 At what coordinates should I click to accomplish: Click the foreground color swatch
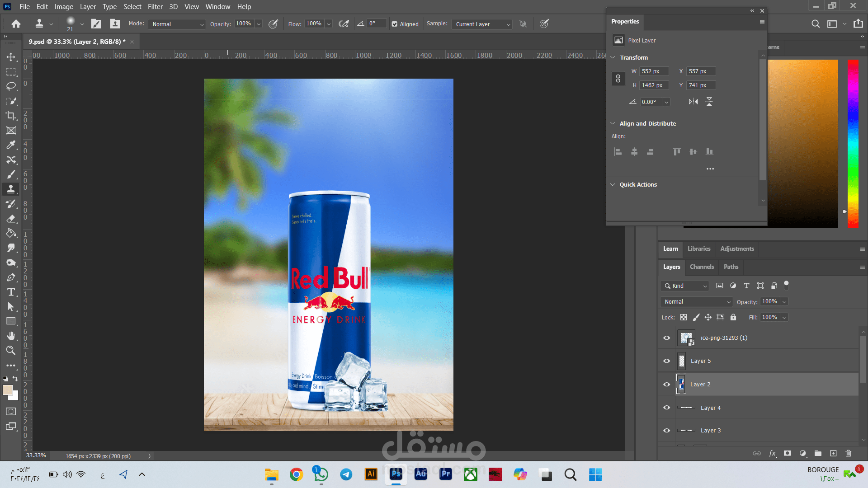pos(8,390)
